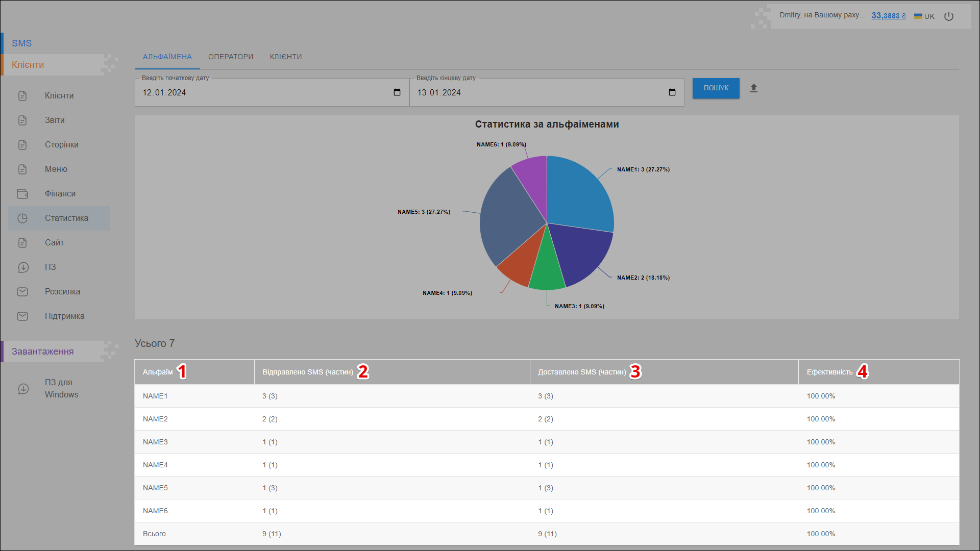Open calendar picker for start date
The width and height of the screenshot is (980, 551).
(x=397, y=92)
